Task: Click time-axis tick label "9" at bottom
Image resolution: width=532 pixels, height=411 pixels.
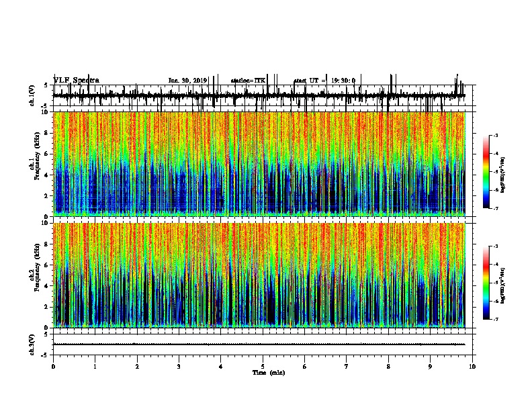Action: coord(430,367)
